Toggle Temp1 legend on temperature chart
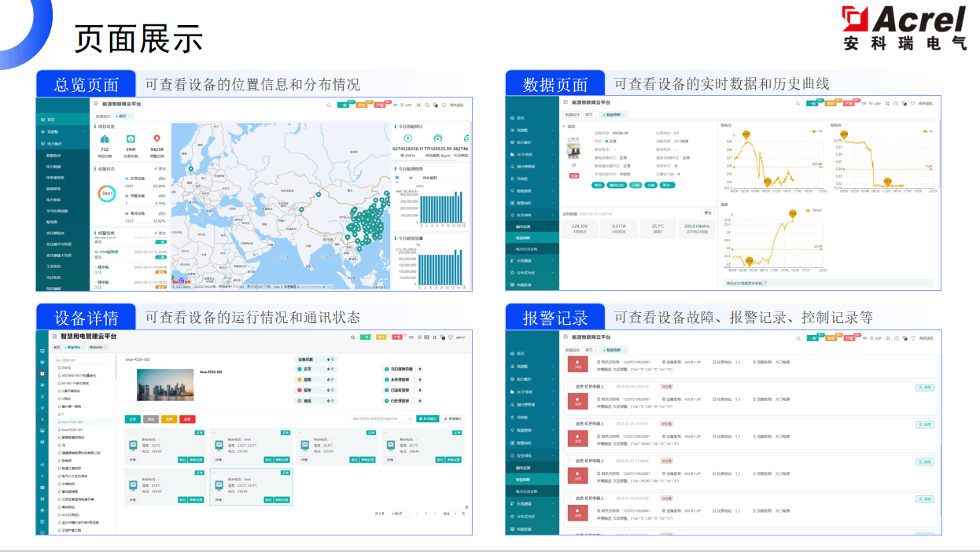The height and width of the screenshot is (552, 980). click(813, 210)
